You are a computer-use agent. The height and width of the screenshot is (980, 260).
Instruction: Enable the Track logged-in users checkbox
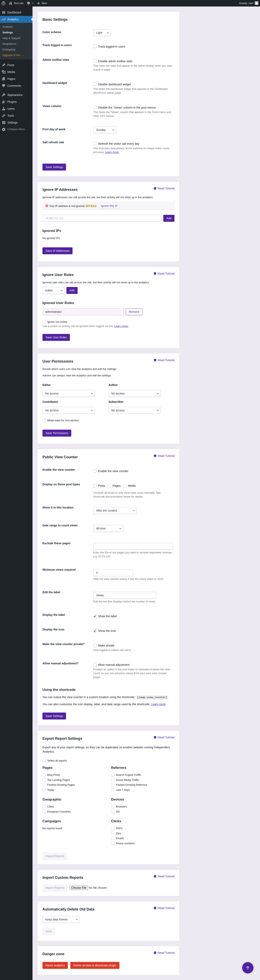tap(95, 46)
